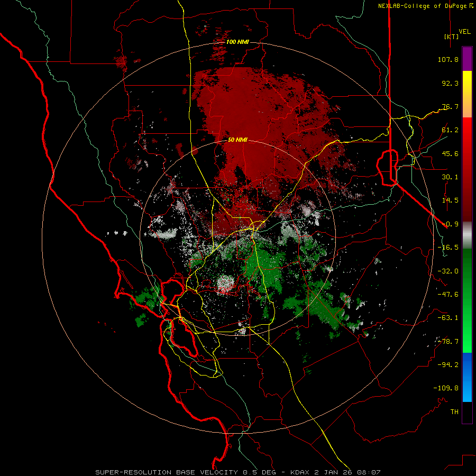Screen dimensions: 476x476
Task: Select the 92.3 velocity scale value
Action: point(450,83)
